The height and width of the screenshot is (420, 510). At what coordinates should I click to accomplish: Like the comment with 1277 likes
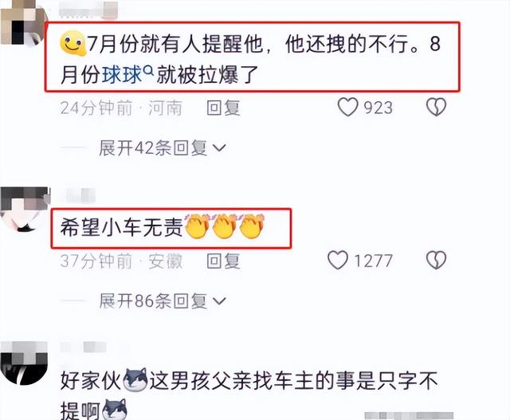pos(338,260)
